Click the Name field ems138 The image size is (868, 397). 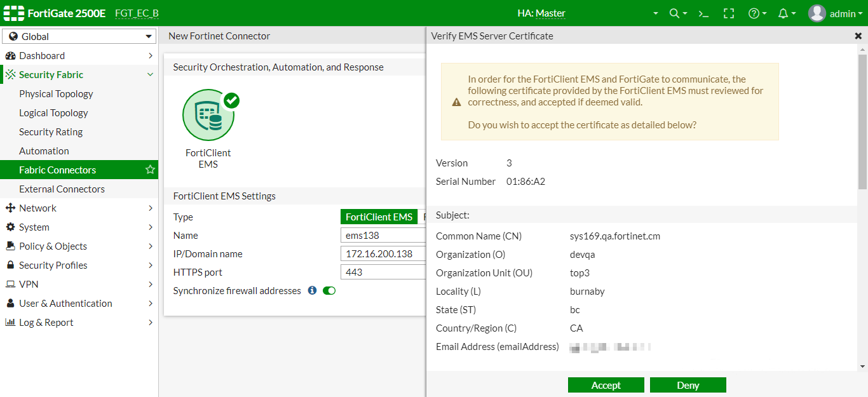tap(383, 236)
